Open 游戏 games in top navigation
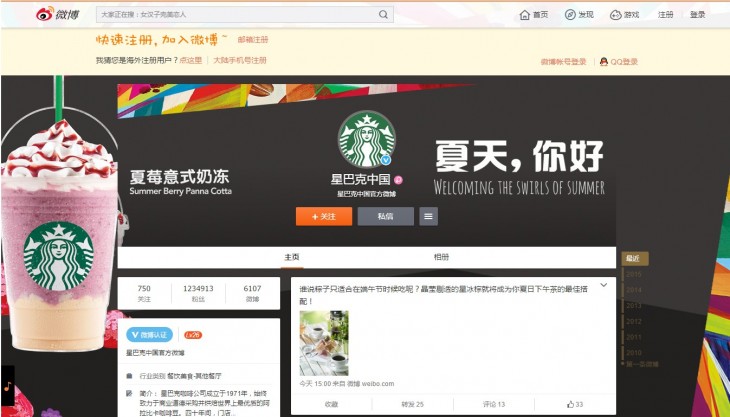The height and width of the screenshot is (417, 730). pyautogui.click(x=624, y=15)
